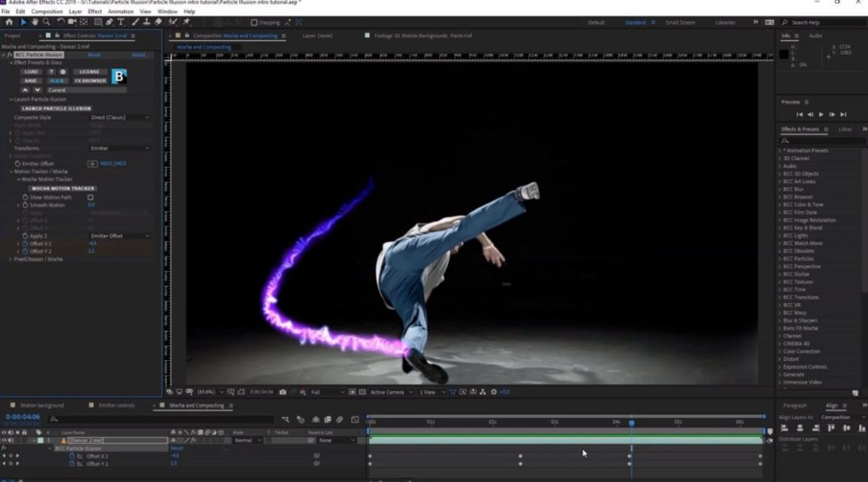Enable the Snapping checkbox
This screenshot has width=868, height=482.
click(254, 23)
